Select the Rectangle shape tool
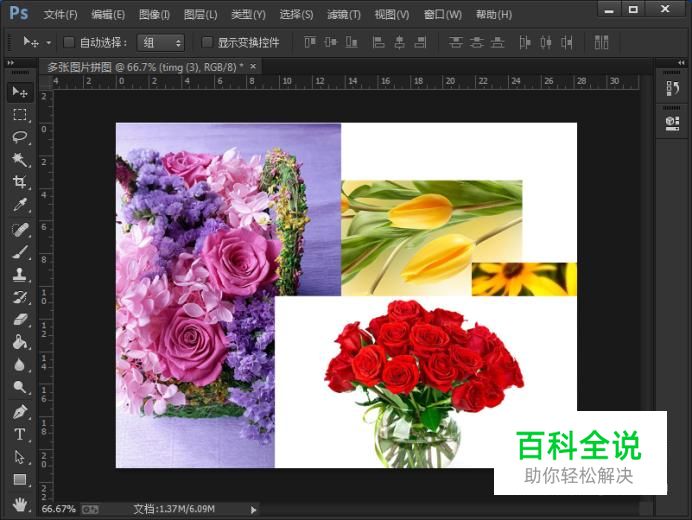The image size is (692, 520). 19,479
